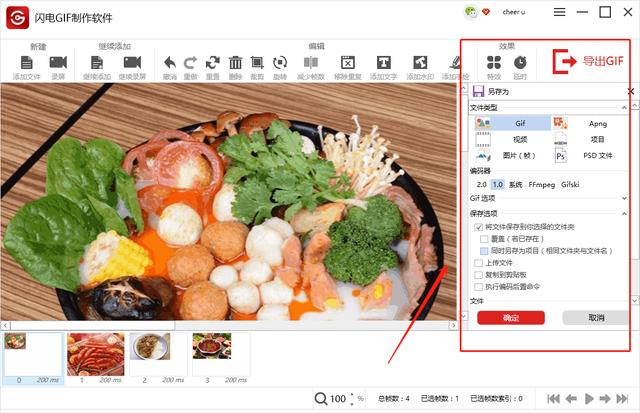Click the 添加文件 (Add File) icon
This screenshot has height=413, width=640.
point(27,62)
